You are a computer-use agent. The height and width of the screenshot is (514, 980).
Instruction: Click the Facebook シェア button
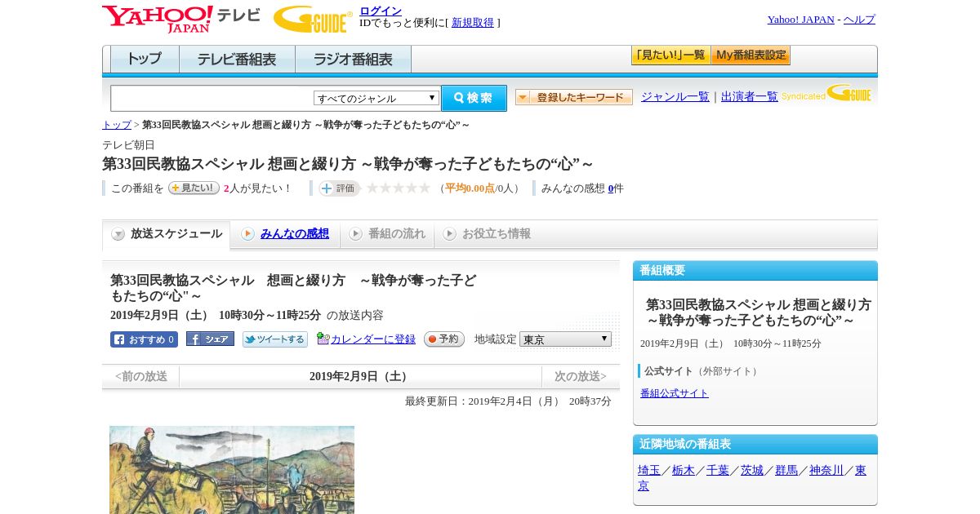pos(210,339)
